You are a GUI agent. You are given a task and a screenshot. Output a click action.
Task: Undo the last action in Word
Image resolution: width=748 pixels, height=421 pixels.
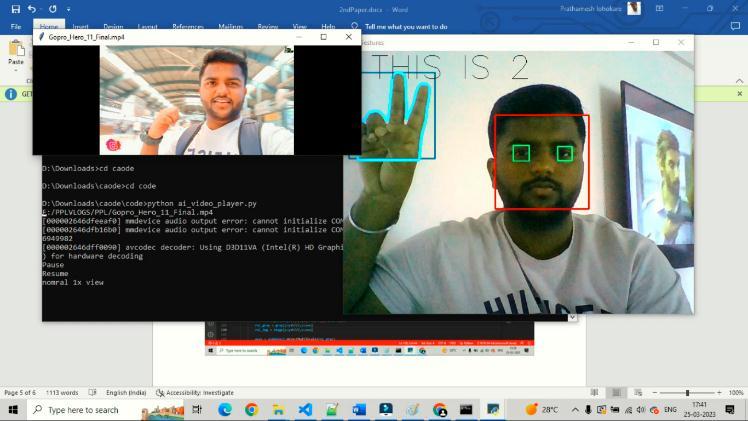coord(32,9)
